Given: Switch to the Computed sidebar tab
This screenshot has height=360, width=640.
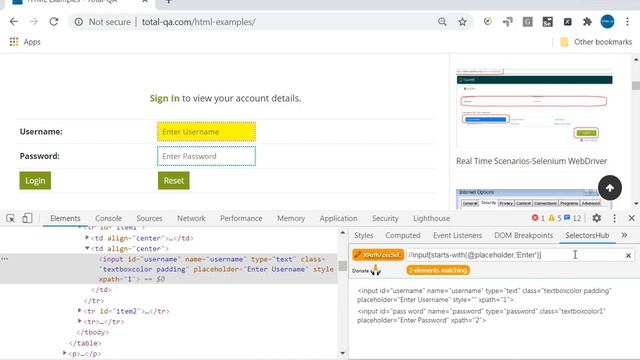Looking at the screenshot, I should coord(403,236).
